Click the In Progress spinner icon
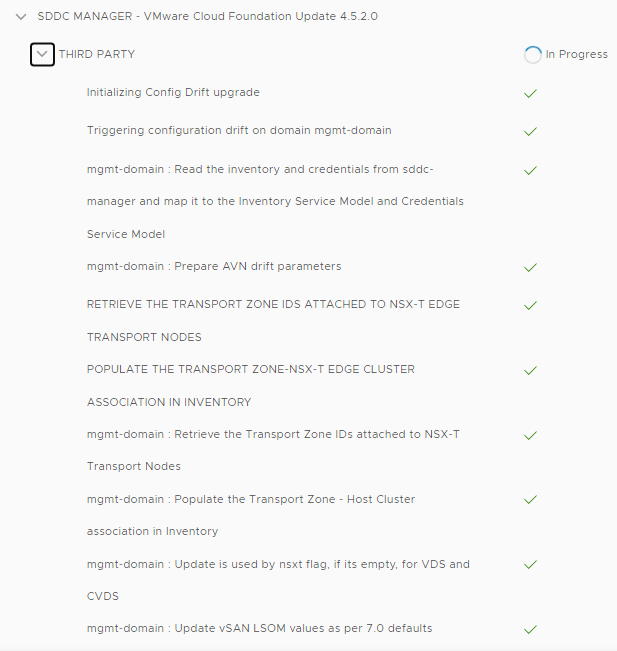617x651 pixels. pyautogui.click(x=533, y=55)
